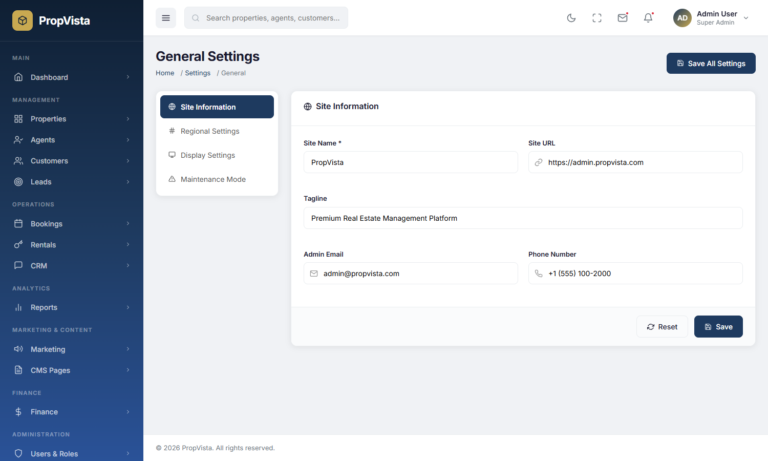Click the Finance dollar icon
This screenshot has height=461, width=768.
click(18, 412)
